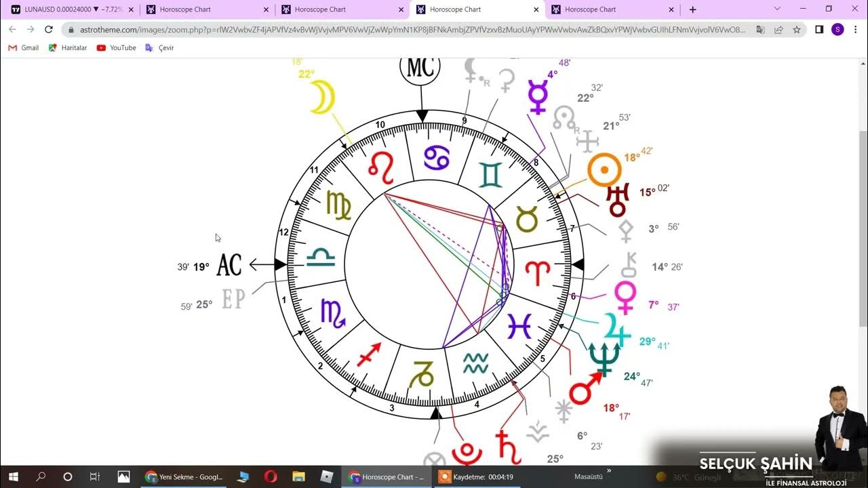Click the olive Virgo sign symbol
Viewport: 868px width, 488px height.
(x=338, y=205)
